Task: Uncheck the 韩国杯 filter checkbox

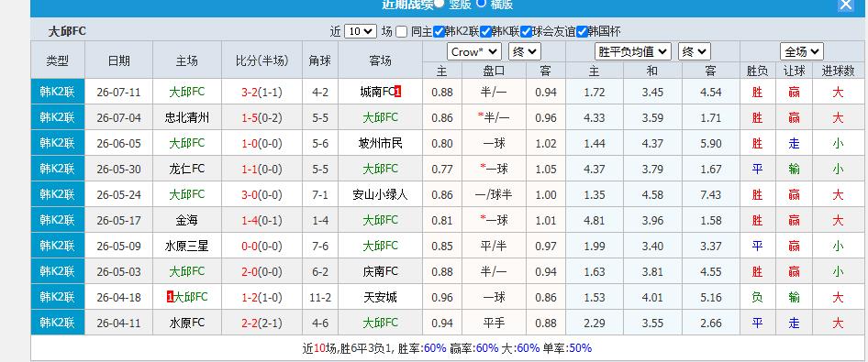Action: [582, 32]
